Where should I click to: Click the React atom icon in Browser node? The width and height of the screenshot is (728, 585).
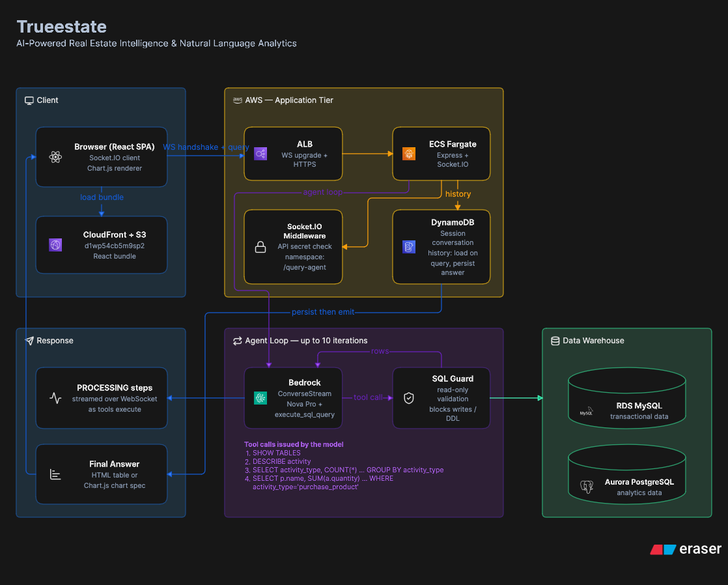pos(55,157)
